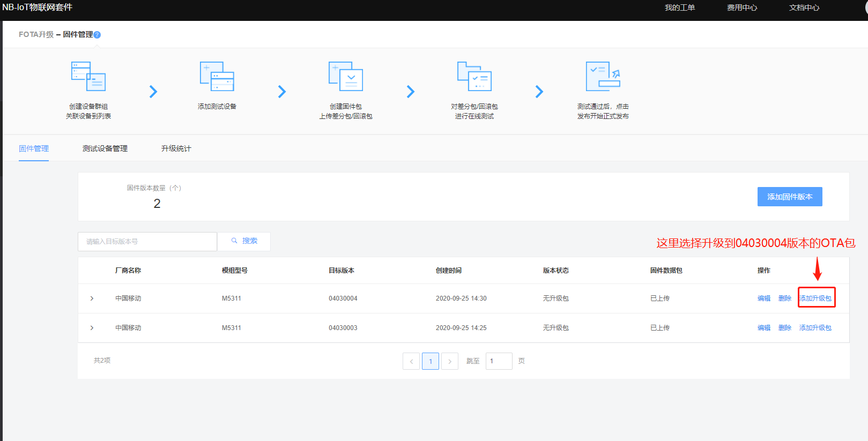Click the 搜索 button

244,241
